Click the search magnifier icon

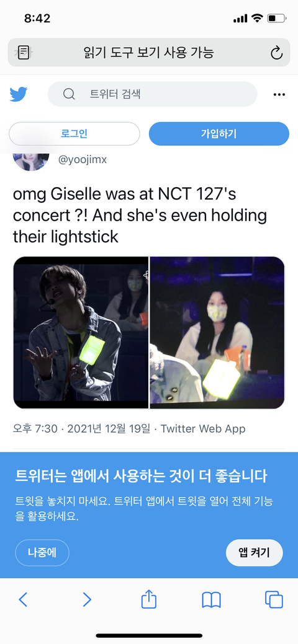point(69,94)
